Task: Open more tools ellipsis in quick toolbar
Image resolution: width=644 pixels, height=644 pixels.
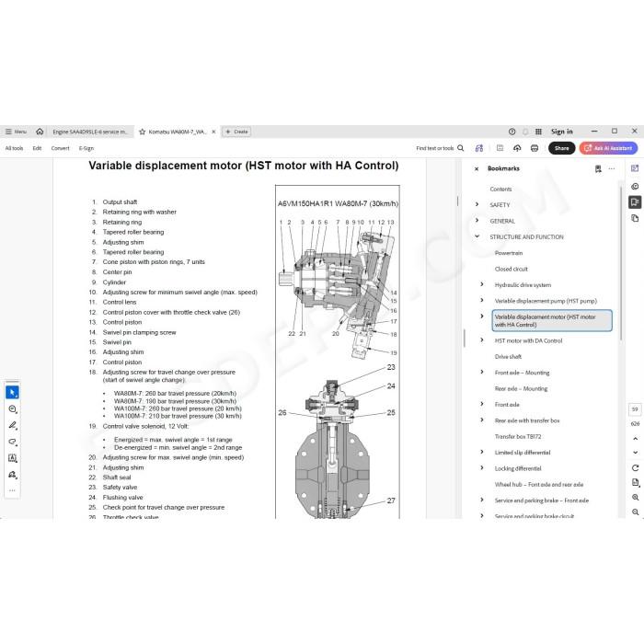Action: pos(12,490)
